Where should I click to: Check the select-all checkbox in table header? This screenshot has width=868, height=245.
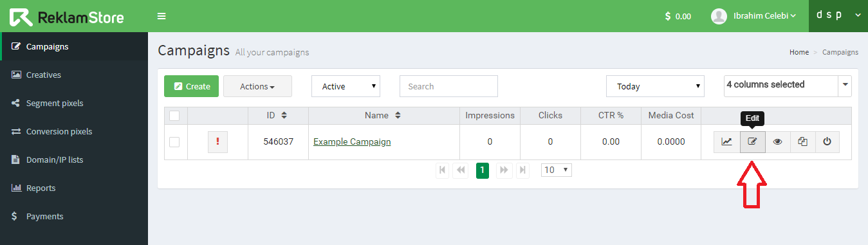pyautogui.click(x=174, y=116)
